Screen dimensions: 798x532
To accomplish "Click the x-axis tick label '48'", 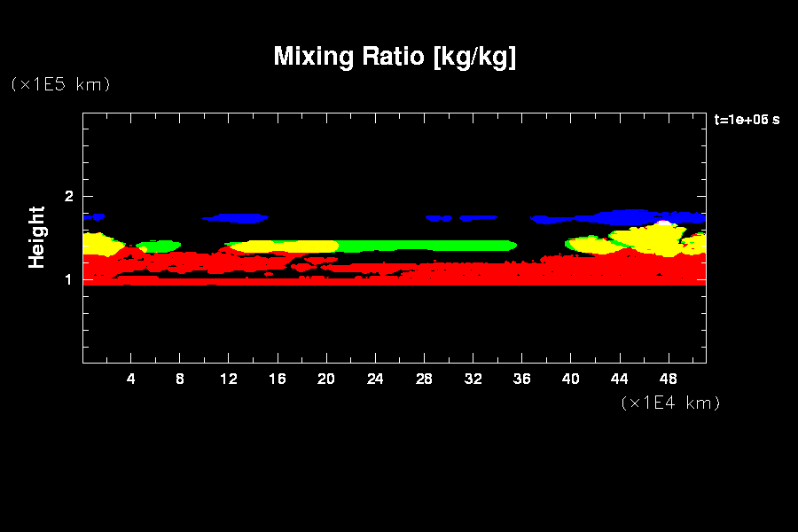I will point(669,379).
